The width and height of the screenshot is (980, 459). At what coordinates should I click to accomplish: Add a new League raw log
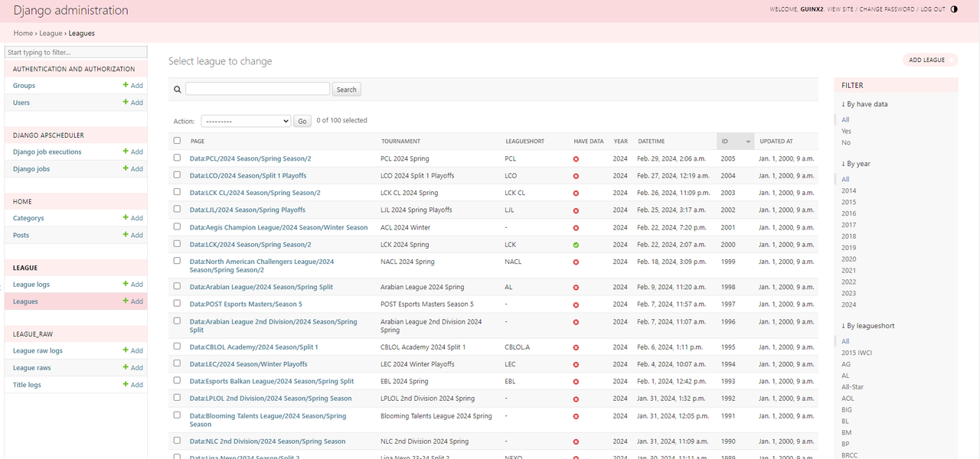click(133, 350)
